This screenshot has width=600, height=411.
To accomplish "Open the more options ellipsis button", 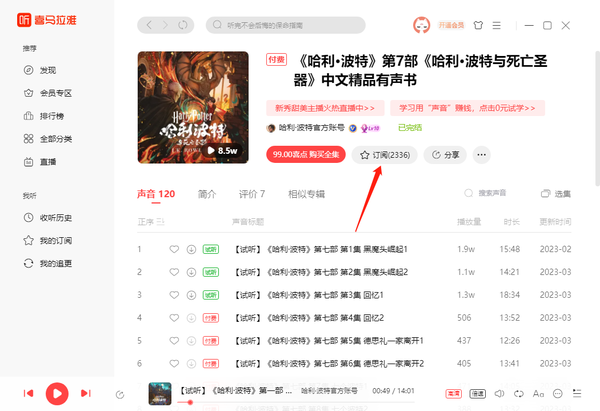I will pyautogui.click(x=482, y=155).
